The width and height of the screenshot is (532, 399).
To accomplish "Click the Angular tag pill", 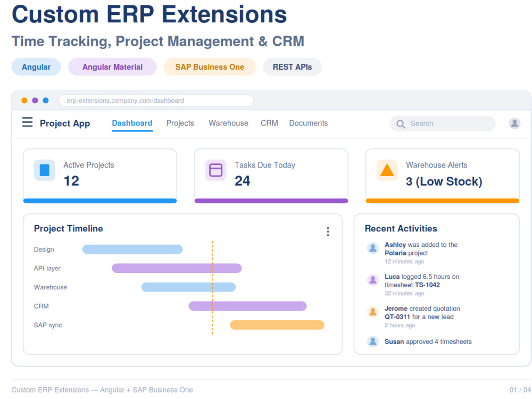I will (x=36, y=67).
